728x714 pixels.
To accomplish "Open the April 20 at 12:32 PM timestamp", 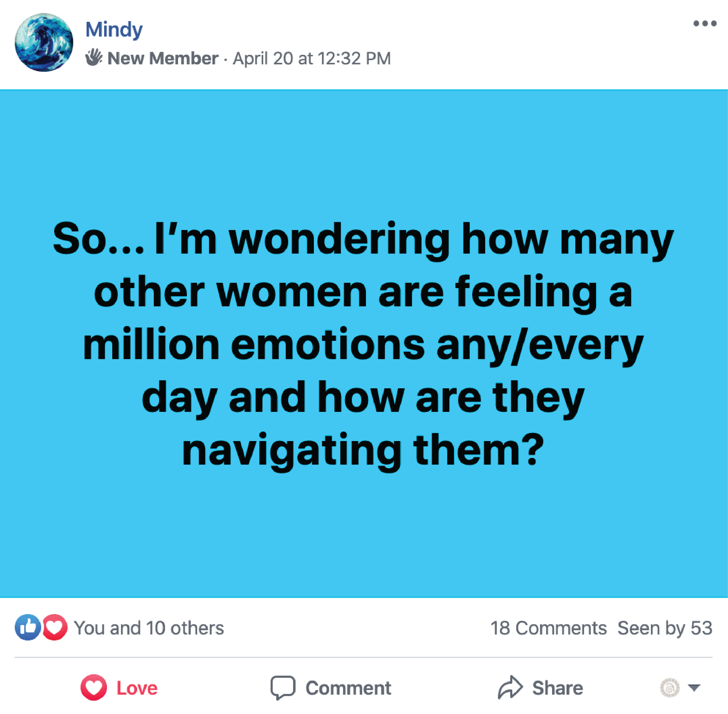I will coord(312,58).
